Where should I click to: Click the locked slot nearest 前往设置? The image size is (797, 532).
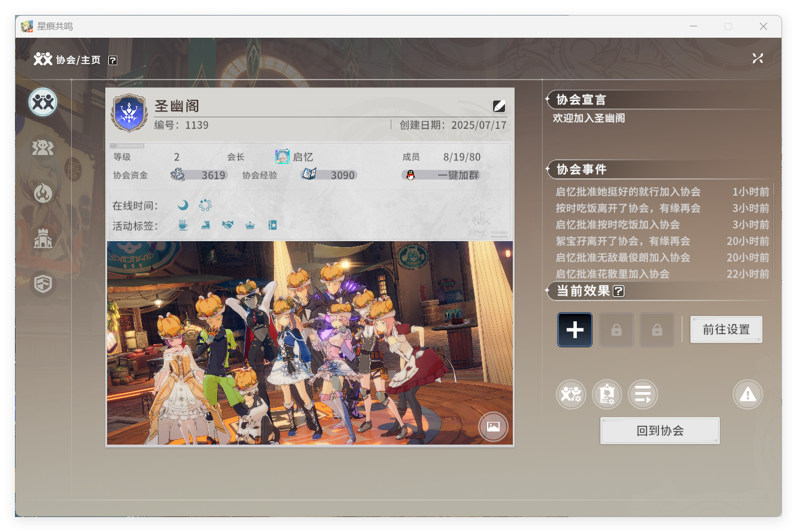point(656,330)
